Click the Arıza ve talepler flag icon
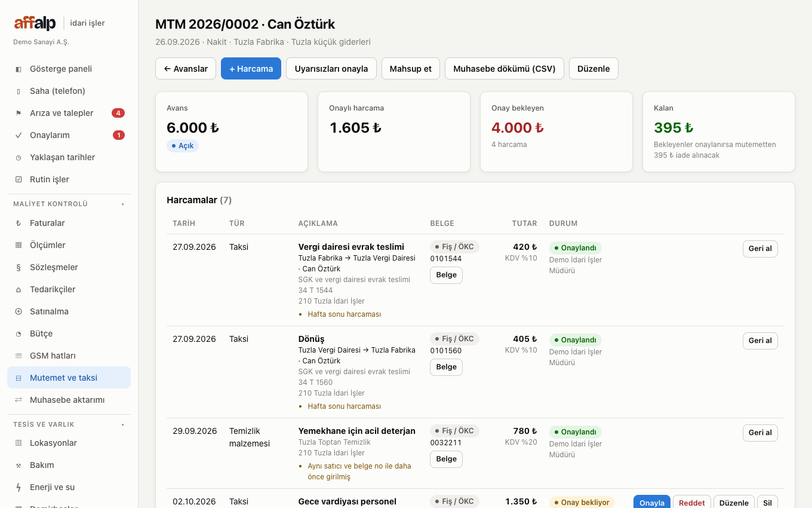 coord(19,113)
